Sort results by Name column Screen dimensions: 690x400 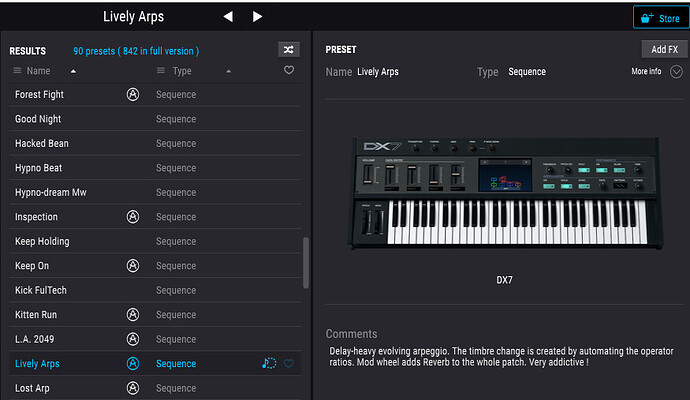click(38, 71)
